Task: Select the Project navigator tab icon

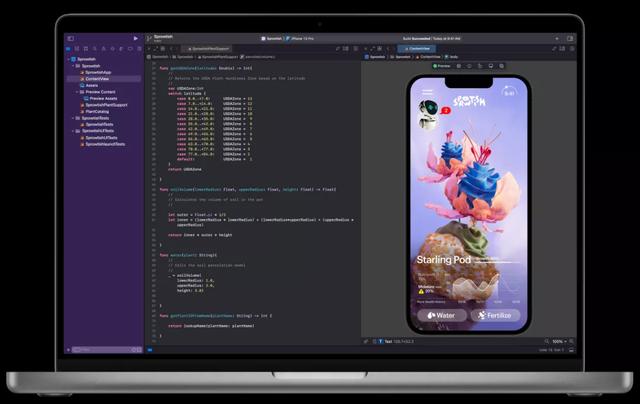Action: coord(68,49)
